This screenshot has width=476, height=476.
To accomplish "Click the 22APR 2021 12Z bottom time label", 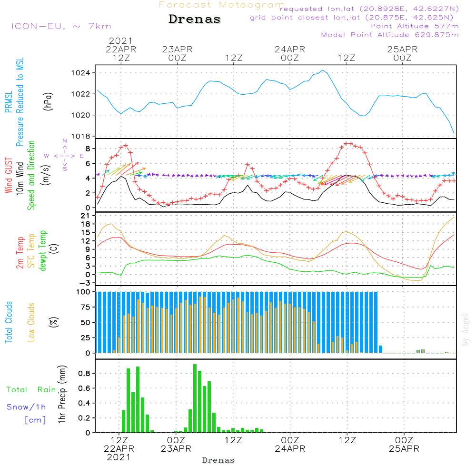I will (x=119, y=449).
